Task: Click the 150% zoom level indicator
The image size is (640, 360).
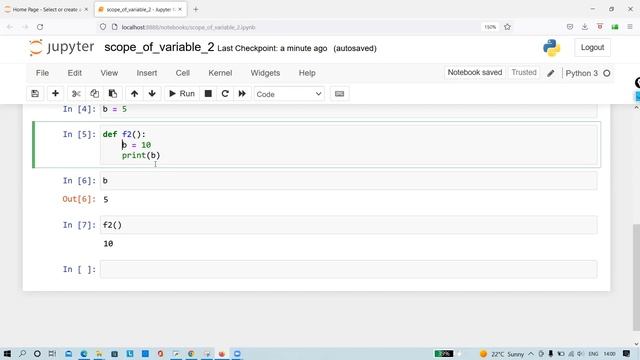Action: [490, 27]
